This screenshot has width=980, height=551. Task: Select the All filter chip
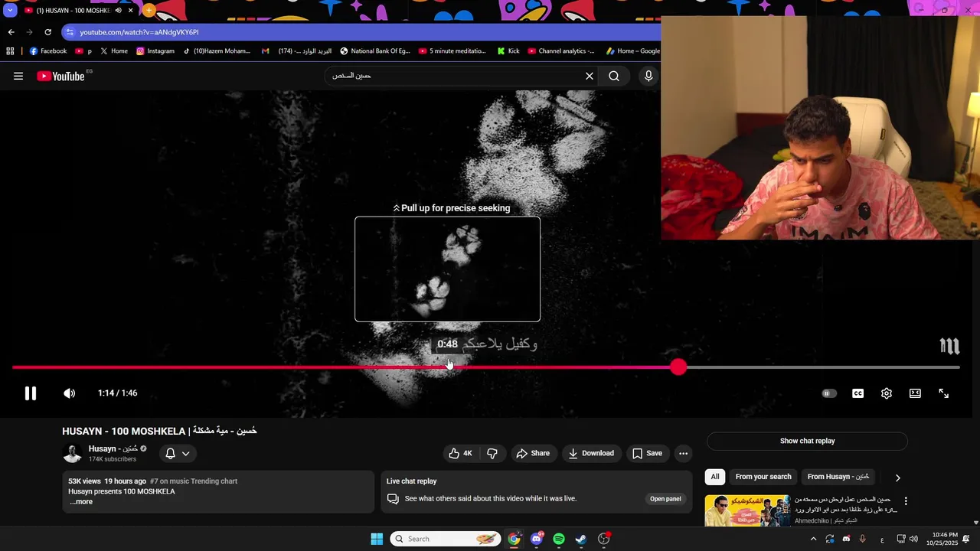tap(715, 477)
